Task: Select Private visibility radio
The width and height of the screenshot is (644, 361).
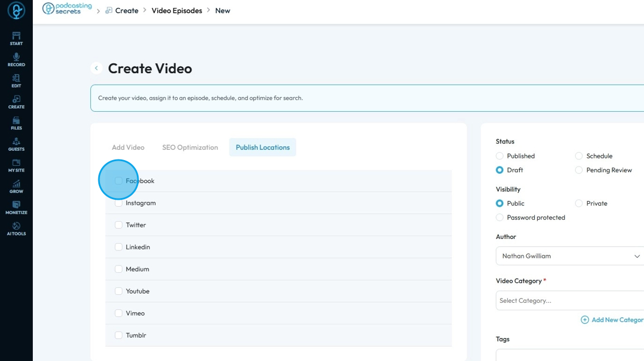Action: 578,203
